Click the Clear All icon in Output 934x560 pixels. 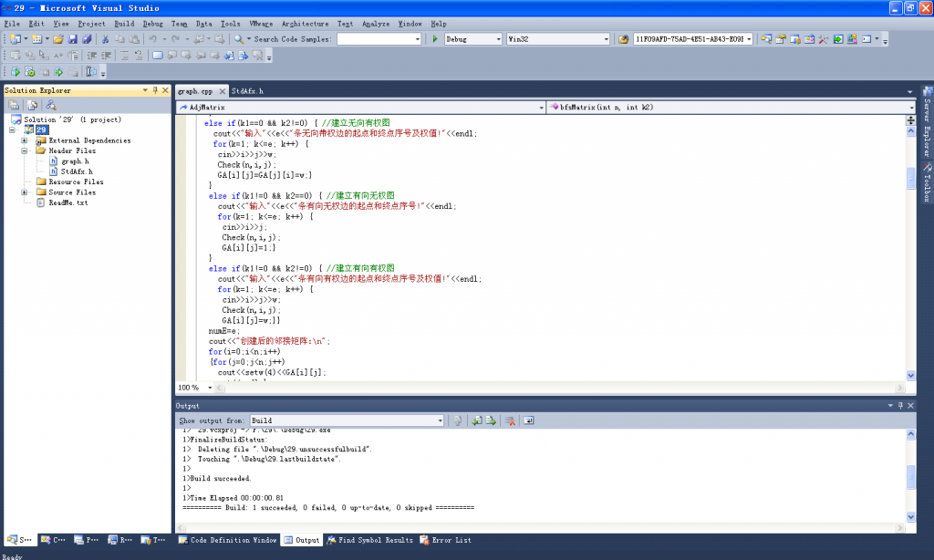[511, 420]
